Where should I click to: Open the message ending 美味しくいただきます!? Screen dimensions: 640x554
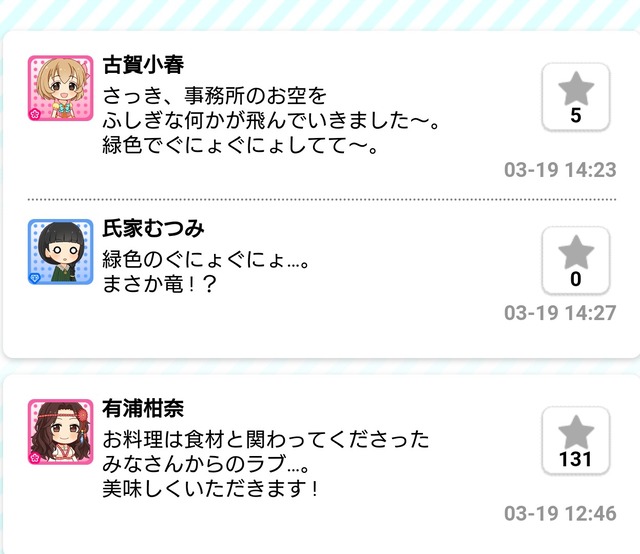(265, 464)
